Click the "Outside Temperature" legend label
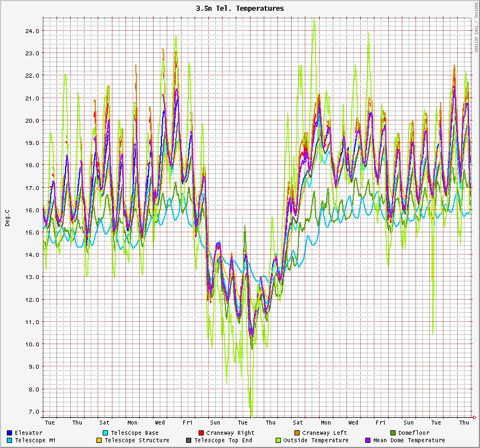This screenshot has height=448, width=480. 316,441
